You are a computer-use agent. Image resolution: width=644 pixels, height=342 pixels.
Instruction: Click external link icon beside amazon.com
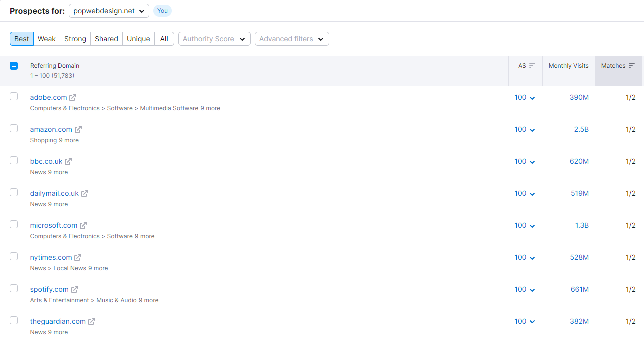pyautogui.click(x=78, y=129)
